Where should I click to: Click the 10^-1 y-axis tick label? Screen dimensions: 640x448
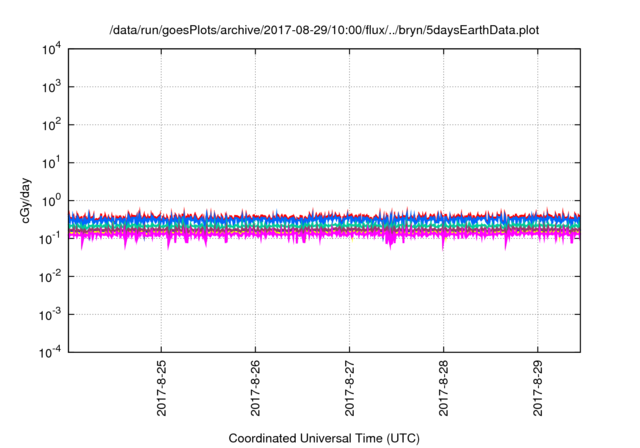51,238
